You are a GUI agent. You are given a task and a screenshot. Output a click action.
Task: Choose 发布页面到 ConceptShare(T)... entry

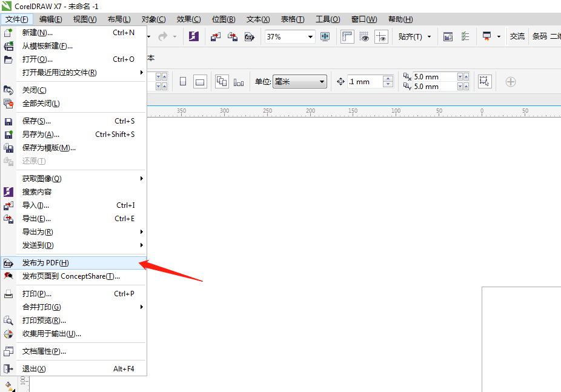[74, 276]
